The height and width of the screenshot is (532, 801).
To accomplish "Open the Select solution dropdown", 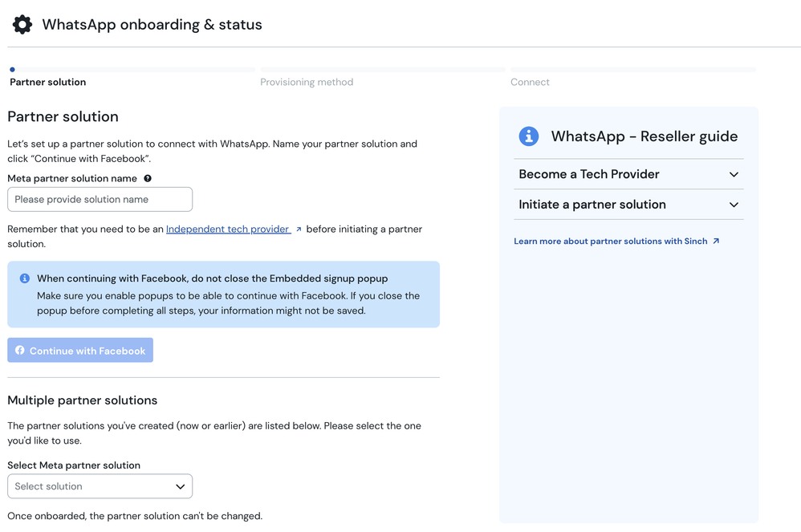I will [x=100, y=486].
